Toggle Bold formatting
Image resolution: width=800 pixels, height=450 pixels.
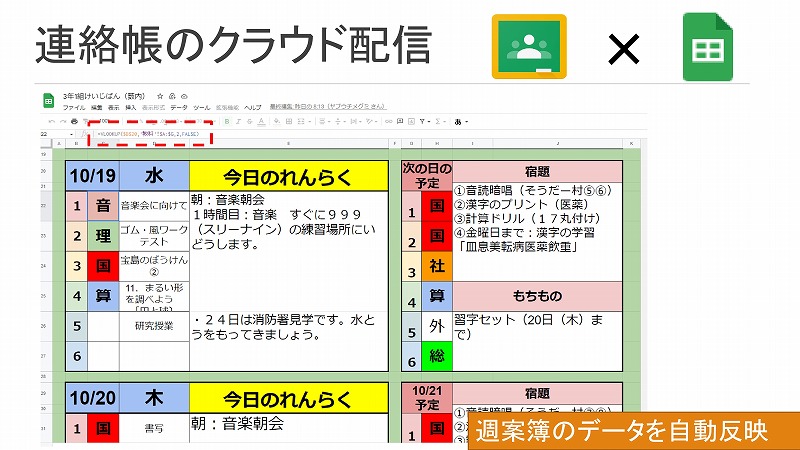click(x=227, y=121)
